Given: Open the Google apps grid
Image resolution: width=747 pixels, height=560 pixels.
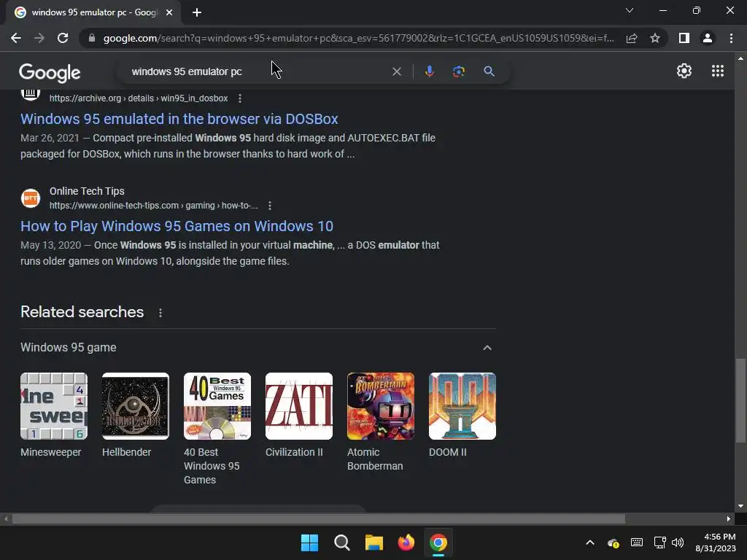Looking at the screenshot, I should (718, 71).
